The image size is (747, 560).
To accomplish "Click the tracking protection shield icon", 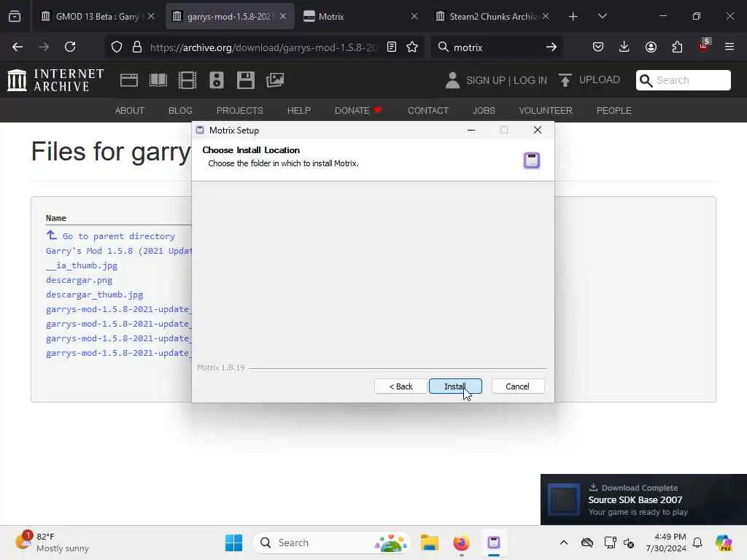I will point(117,47).
